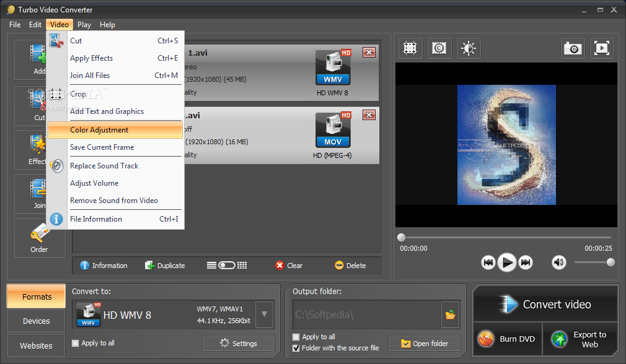This screenshot has width=626, height=364.
Task: Open the Help menu
Action: (x=107, y=25)
